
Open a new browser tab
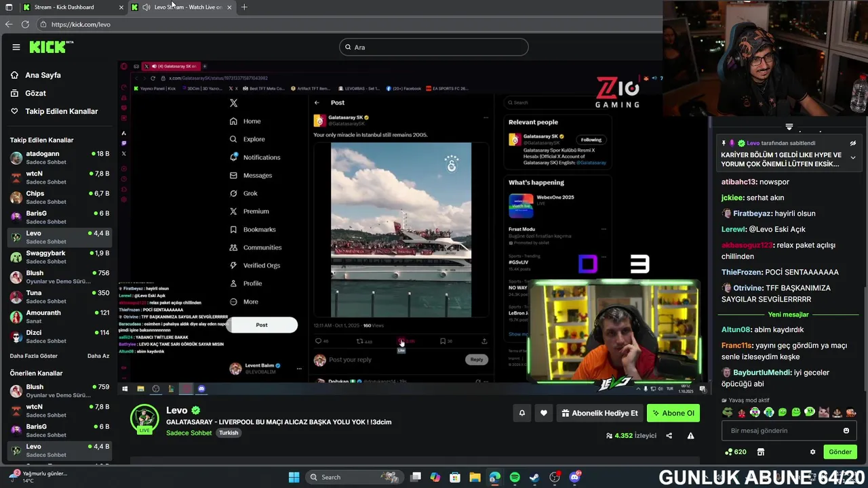point(244,7)
